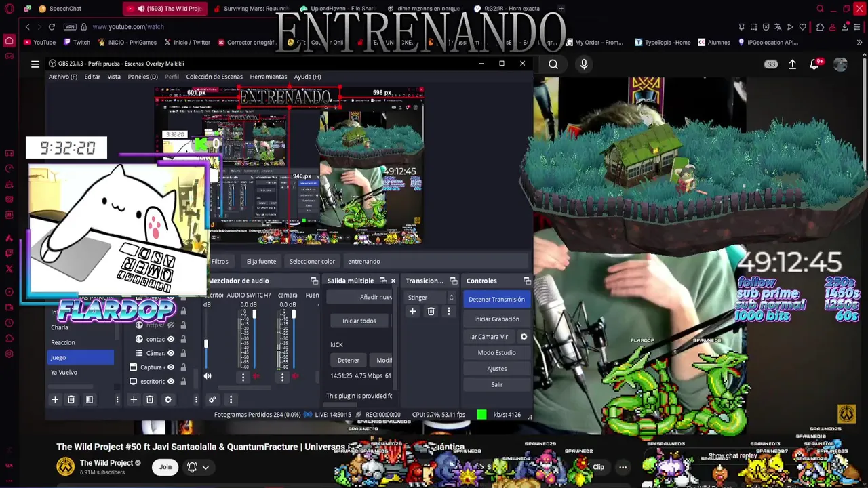Screen dimensions: 868x488
Task: Toggle visibility of Cámar source
Action: (x=171, y=353)
